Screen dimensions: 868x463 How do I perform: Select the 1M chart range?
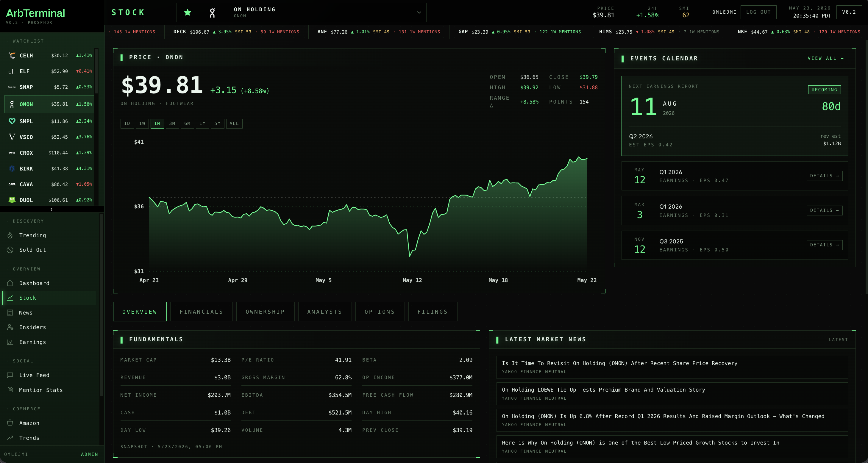coord(157,123)
